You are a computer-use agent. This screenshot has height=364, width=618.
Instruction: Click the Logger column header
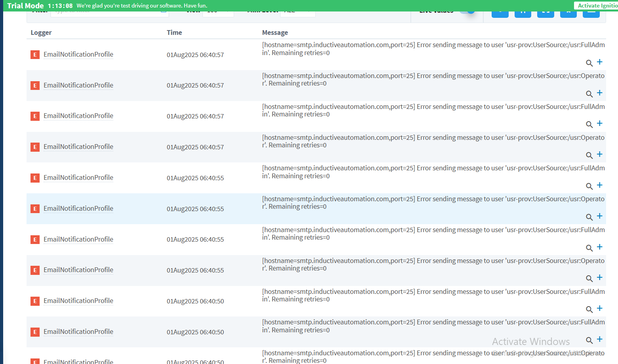pyautogui.click(x=41, y=32)
